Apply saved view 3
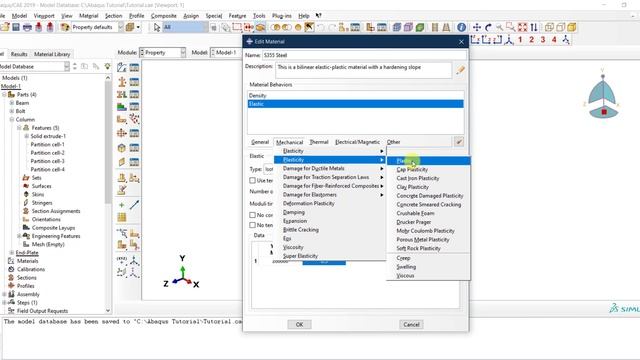Viewport: 640px width, 360px height. tap(543, 40)
